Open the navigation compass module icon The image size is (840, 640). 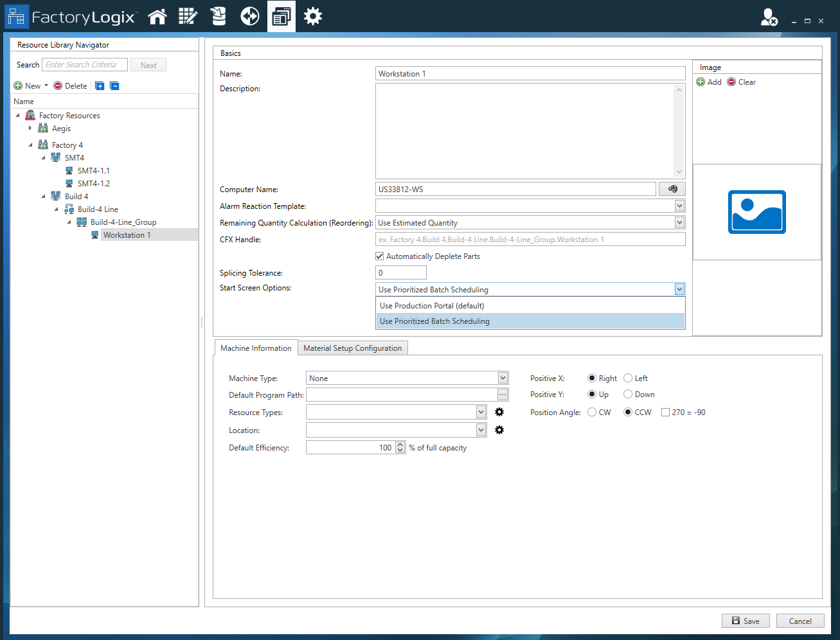pos(249,16)
